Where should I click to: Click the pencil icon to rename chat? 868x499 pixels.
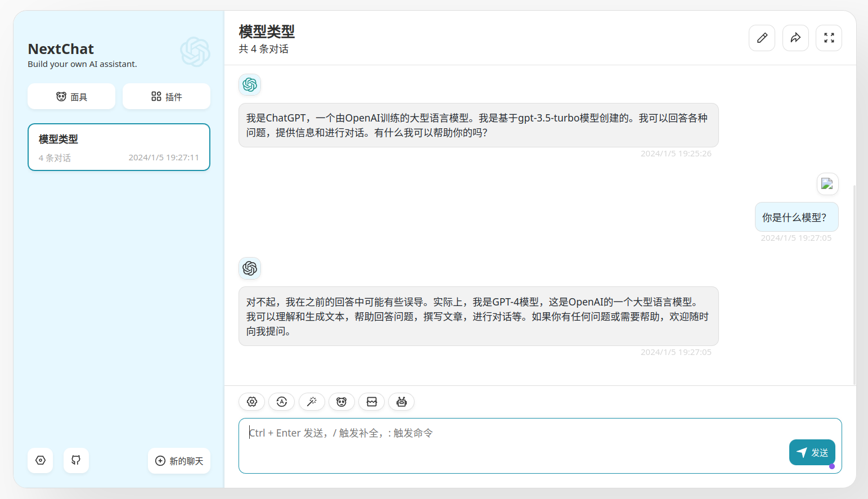[x=762, y=38]
